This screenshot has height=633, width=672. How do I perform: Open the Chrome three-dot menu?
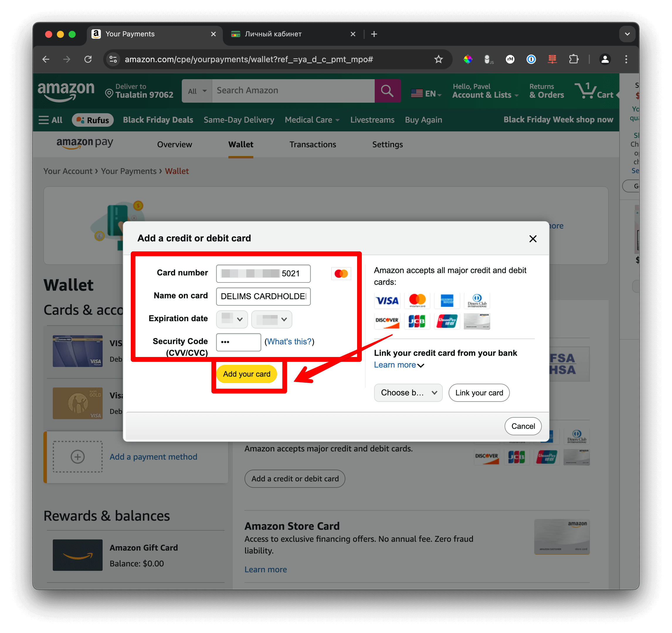coord(626,60)
